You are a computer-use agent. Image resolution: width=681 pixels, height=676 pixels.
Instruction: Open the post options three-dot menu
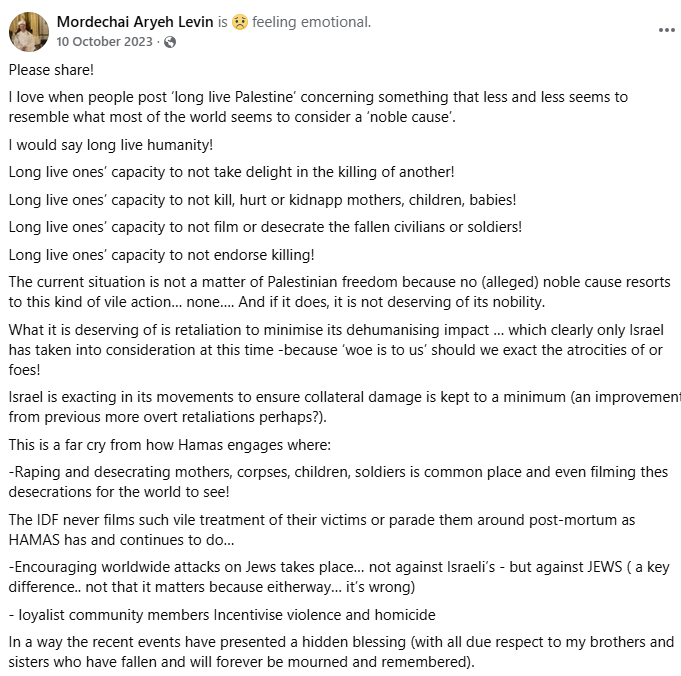(x=666, y=30)
